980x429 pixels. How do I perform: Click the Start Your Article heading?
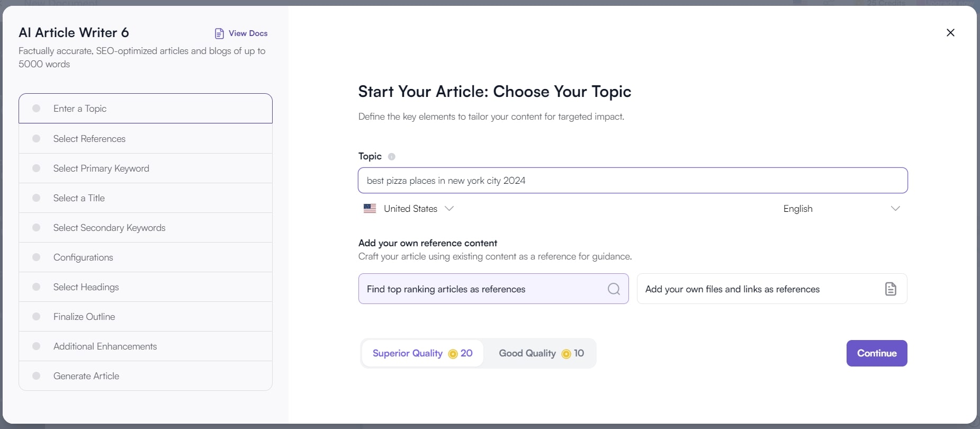[x=495, y=92]
